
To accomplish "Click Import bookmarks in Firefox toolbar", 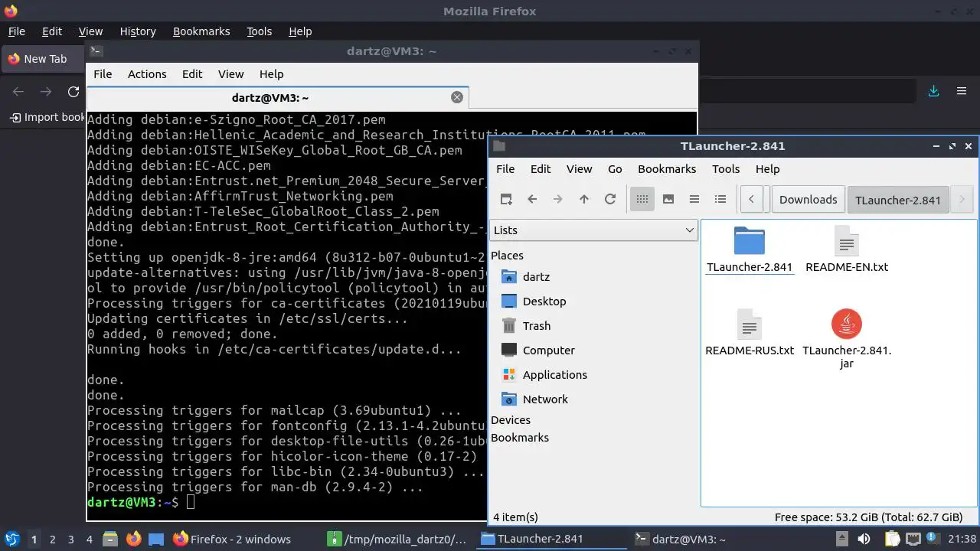I will 47,117.
